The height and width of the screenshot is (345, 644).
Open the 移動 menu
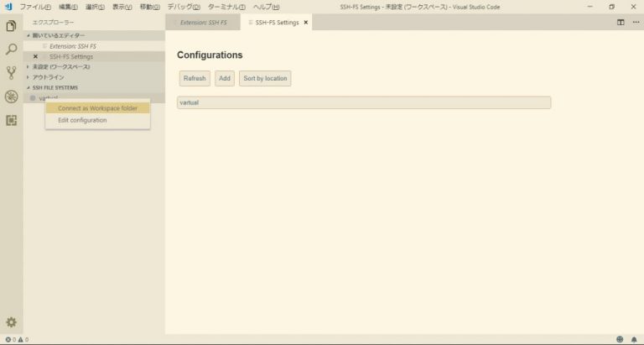(149, 7)
